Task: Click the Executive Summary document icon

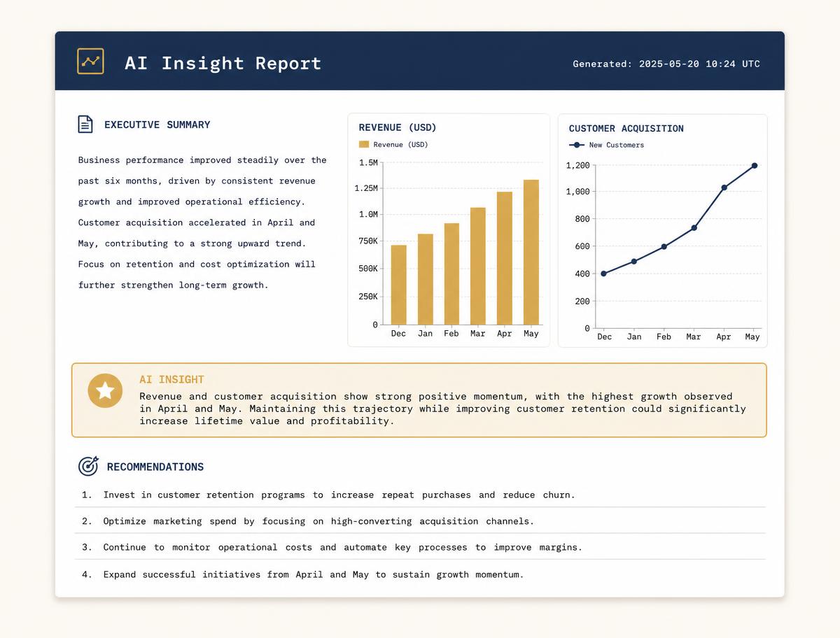Action: click(85, 125)
